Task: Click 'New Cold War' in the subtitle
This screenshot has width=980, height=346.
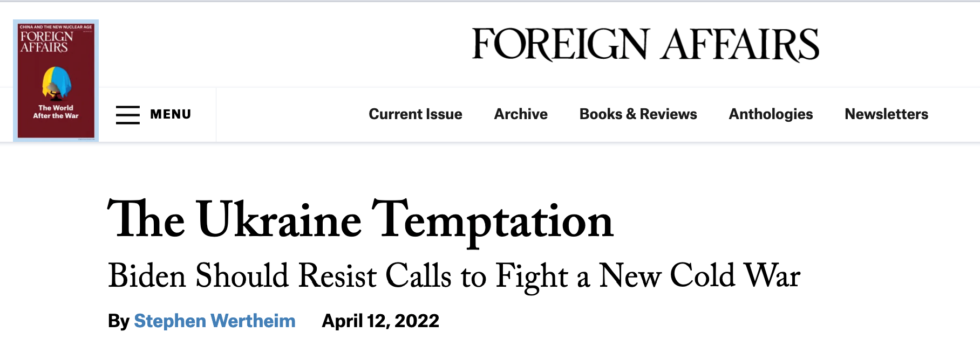Action: tap(699, 276)
